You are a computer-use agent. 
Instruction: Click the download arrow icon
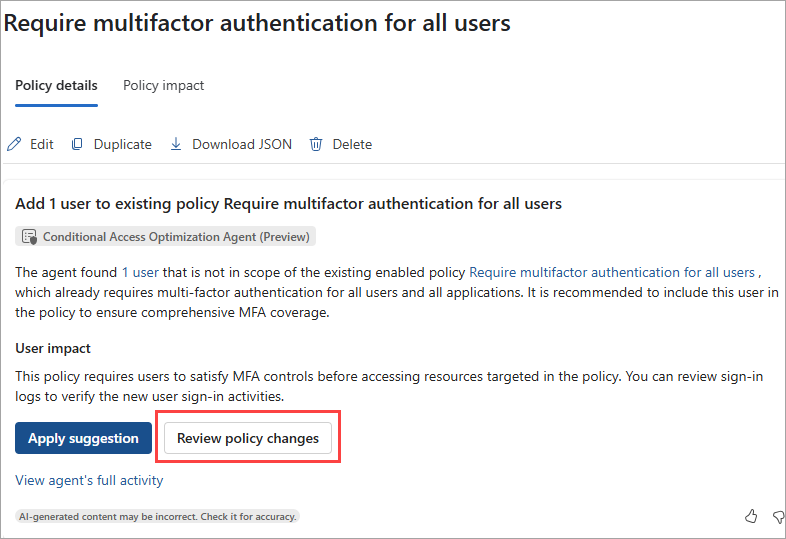[176, 144]
